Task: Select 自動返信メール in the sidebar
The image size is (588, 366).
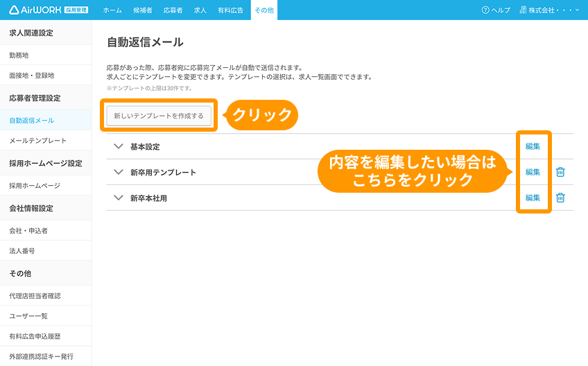Action: pyautogui.click(x=46, y=121)
